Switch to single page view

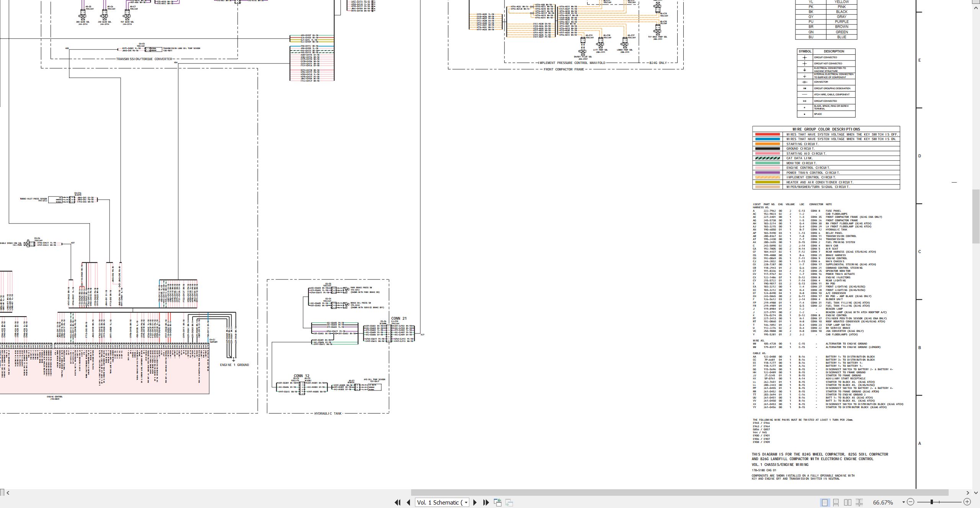click(x=825, y=503)
